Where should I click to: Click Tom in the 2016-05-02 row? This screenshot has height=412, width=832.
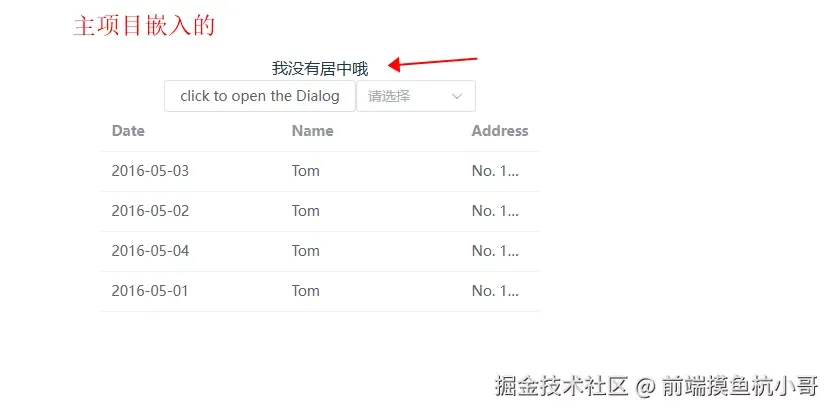pyautogui.click(x=306, y=211)
